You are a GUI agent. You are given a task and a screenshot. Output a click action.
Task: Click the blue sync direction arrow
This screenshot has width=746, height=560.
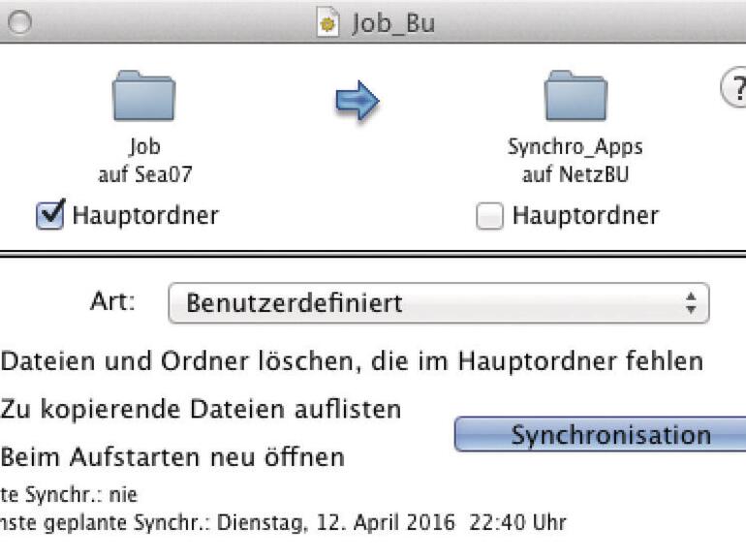point(357,100)
